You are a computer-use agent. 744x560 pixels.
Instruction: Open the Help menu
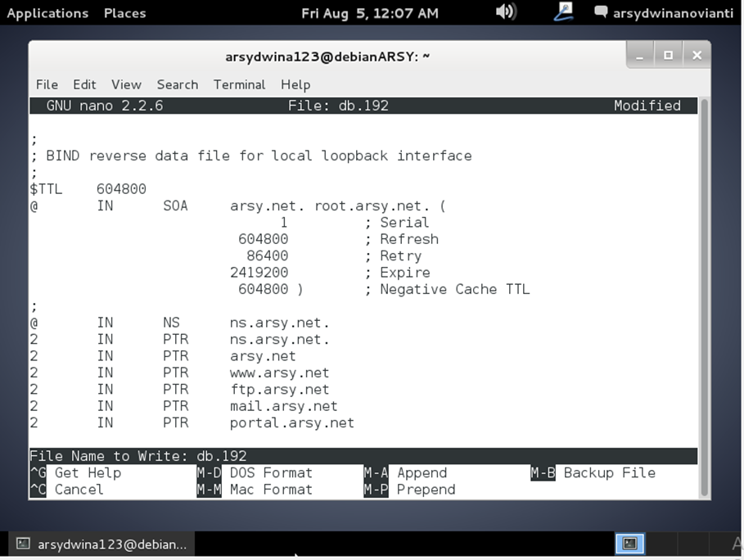pyautogui.click(x=295, y=84)
